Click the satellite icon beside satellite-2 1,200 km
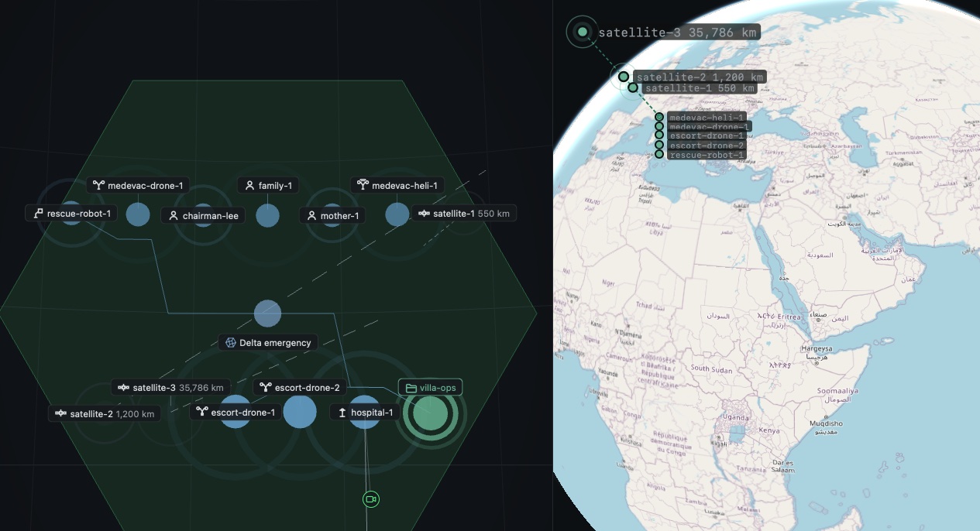 pyautogui.click(x=60, y=414)
